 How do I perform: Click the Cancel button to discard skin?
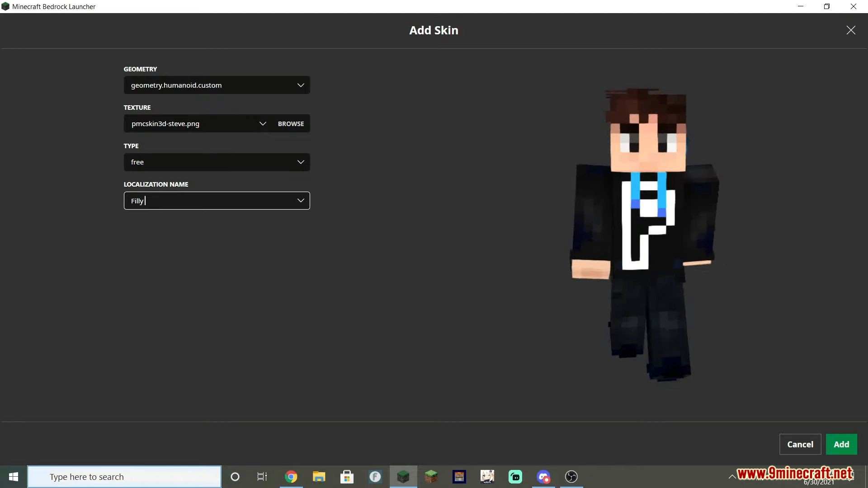pos(800,444)
